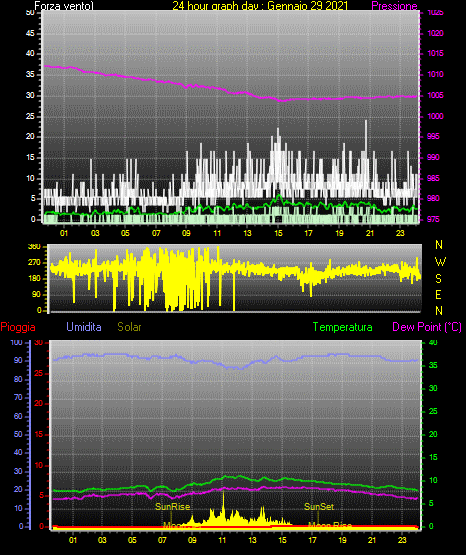Click wind direction axis value '180'
The image size is (466, 555).
tap(34, 279)
